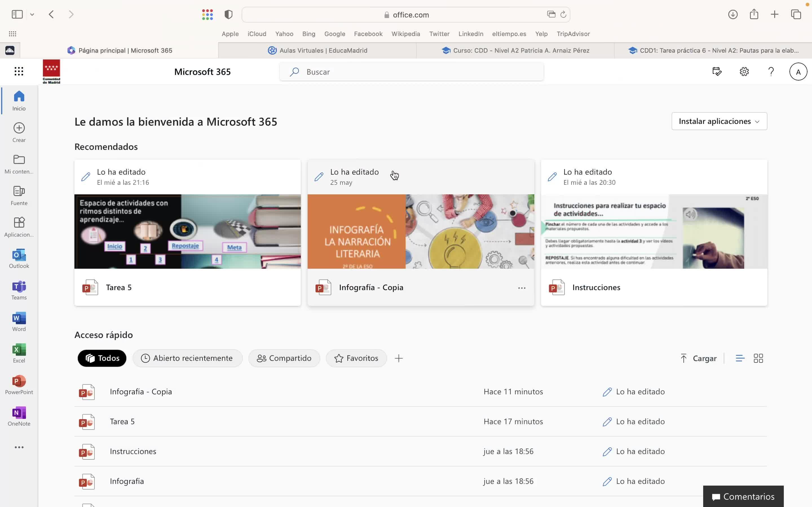Open Teams app in sidebar
The height and width of the screenshot is (507, 812).
pos(19,290)
